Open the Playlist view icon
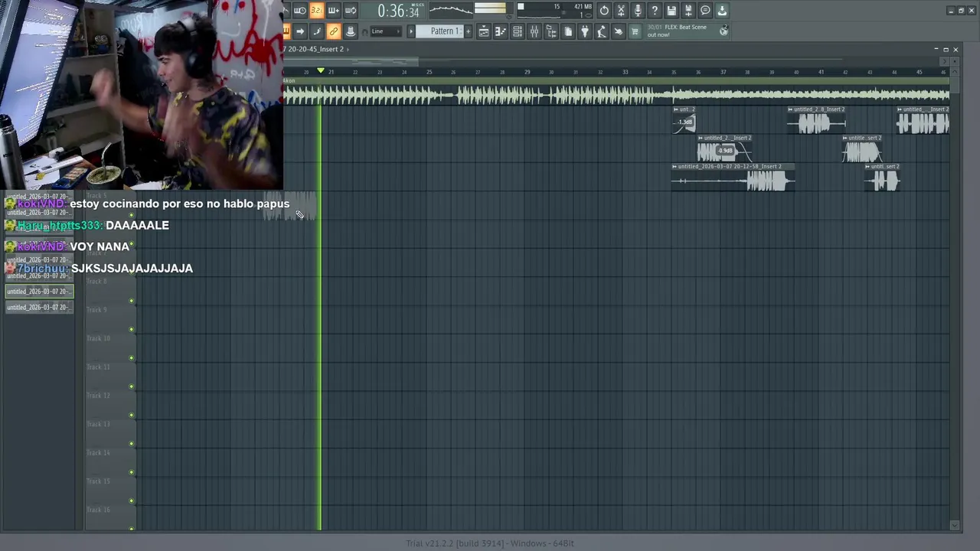 pyautogui.click(x=484, y=31)
